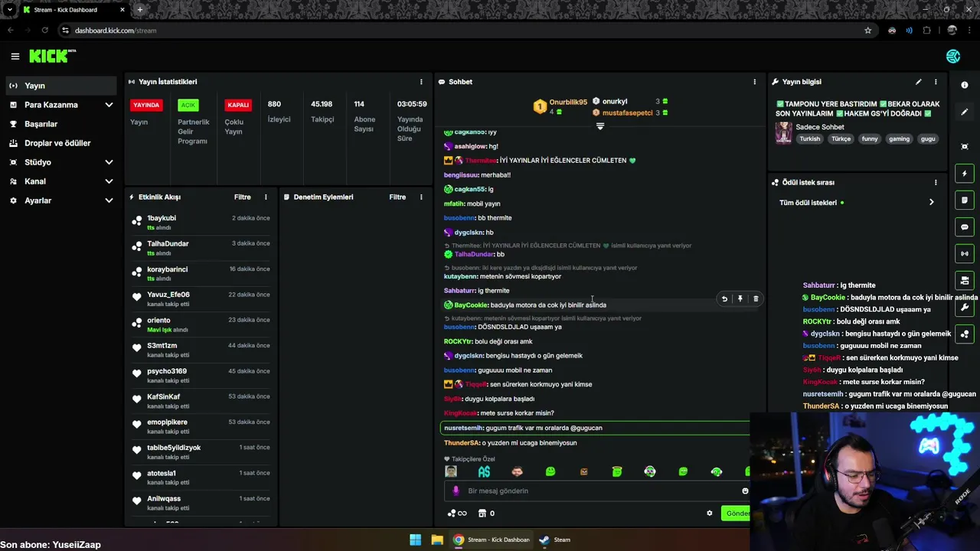Pin the BayCookie message
The width and height of the screenshot is (980, 551).
pyautogui.click(x=740, y=299)
